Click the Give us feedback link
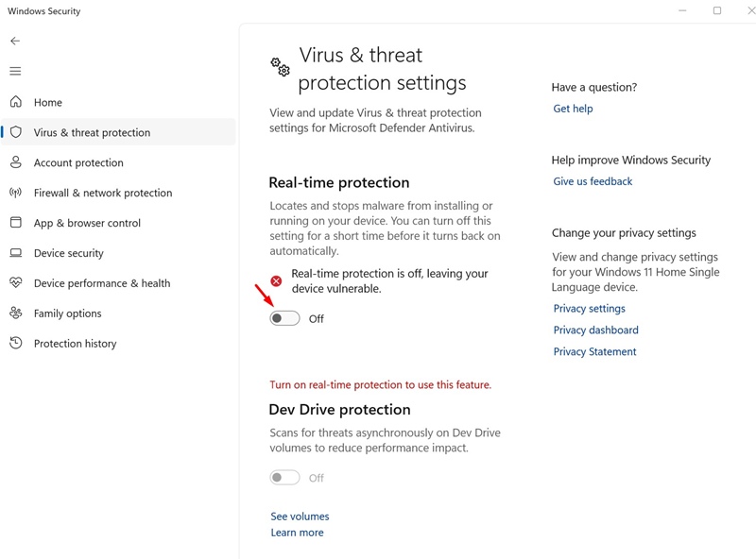Screen dimensions: 756x559 pos(593,181)
